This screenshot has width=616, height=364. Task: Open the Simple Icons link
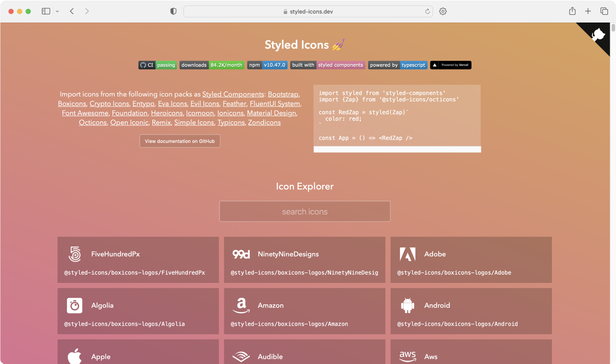coord(194,123)
